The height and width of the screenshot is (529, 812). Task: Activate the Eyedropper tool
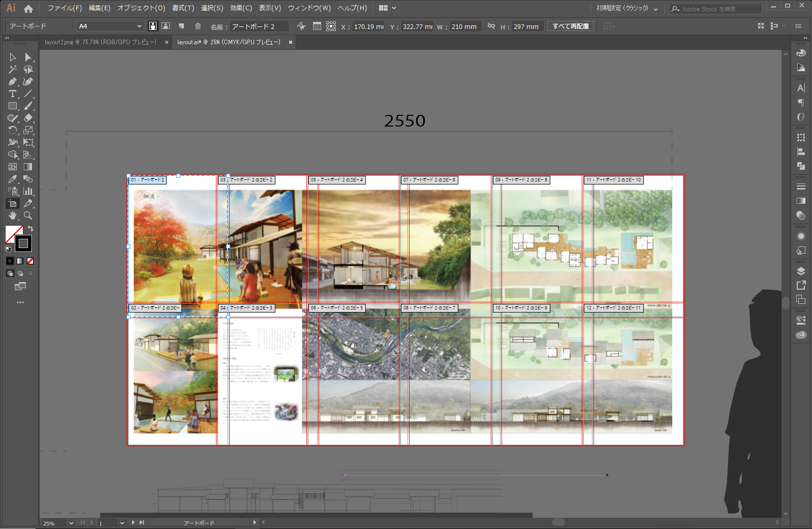click(13, 179)
